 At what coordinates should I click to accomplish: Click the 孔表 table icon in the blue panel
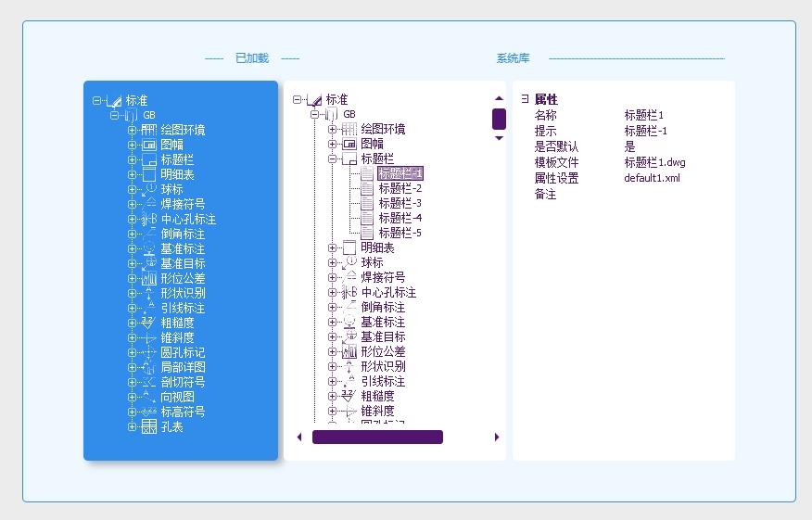(x=148, y=426)
